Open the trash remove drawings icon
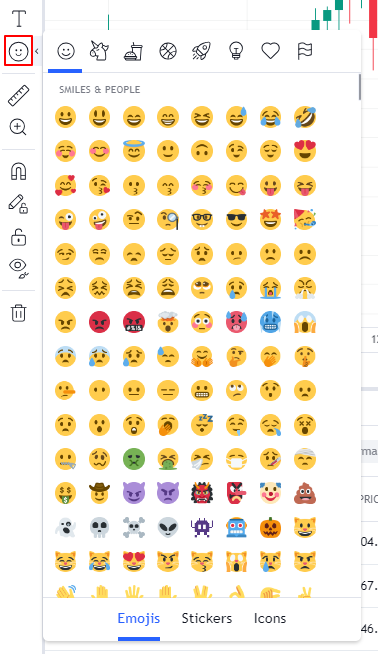Screen dimensions: 378x654 18,313
